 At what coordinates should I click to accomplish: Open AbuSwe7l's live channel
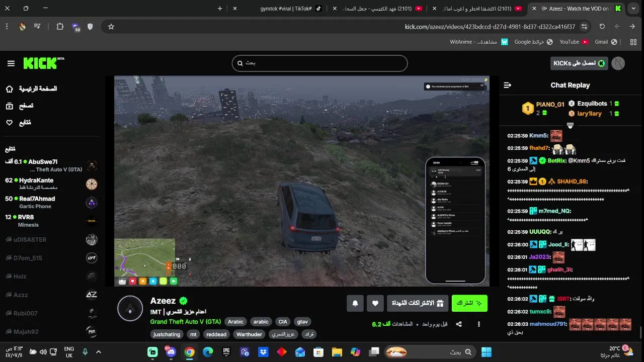click(50, 165)
